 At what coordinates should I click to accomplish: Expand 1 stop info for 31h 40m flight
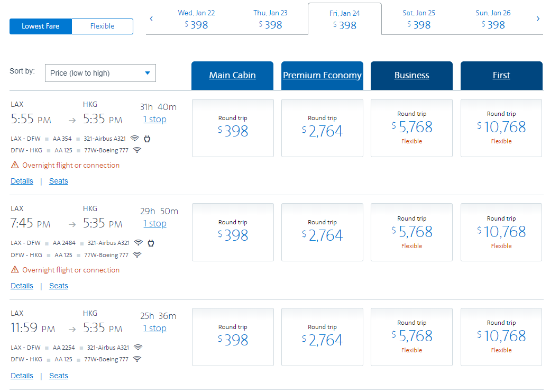tap(154, 120)
